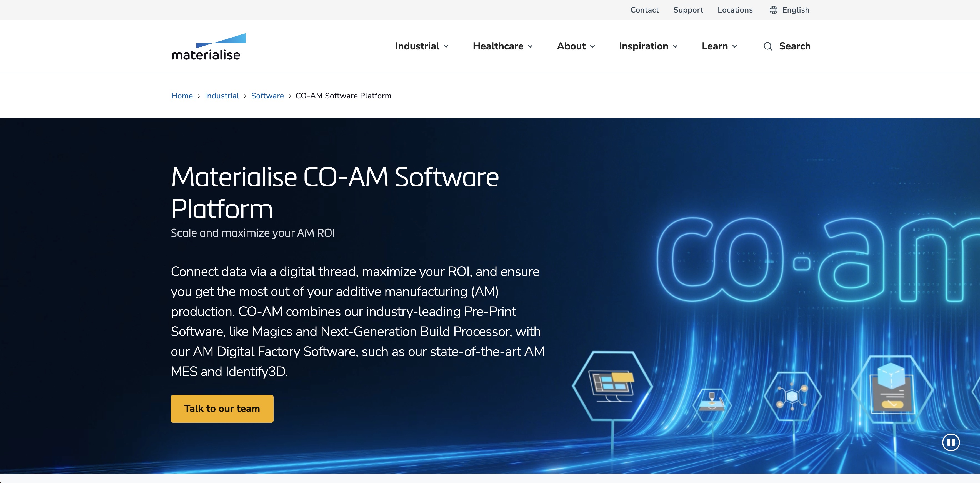The width and height of the screenshot is (980, 483).
Task: Click the Talk to our team button
Action: [222, 409]
